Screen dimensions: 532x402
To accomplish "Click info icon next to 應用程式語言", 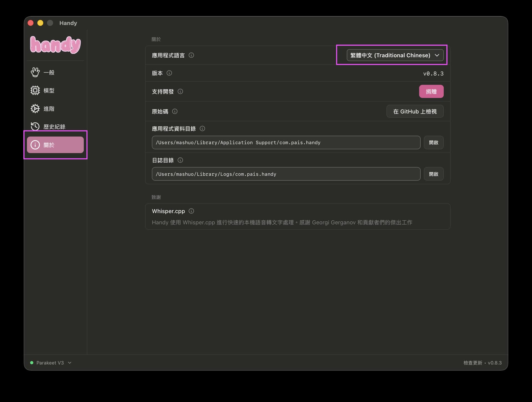I will [x=191, y=55].
